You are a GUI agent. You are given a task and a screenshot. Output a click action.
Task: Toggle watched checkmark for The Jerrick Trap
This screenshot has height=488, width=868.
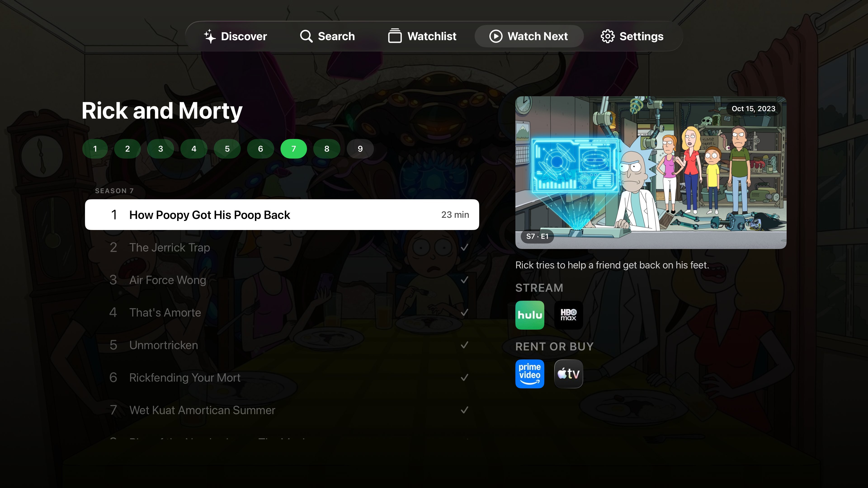[x=465, y=248]
